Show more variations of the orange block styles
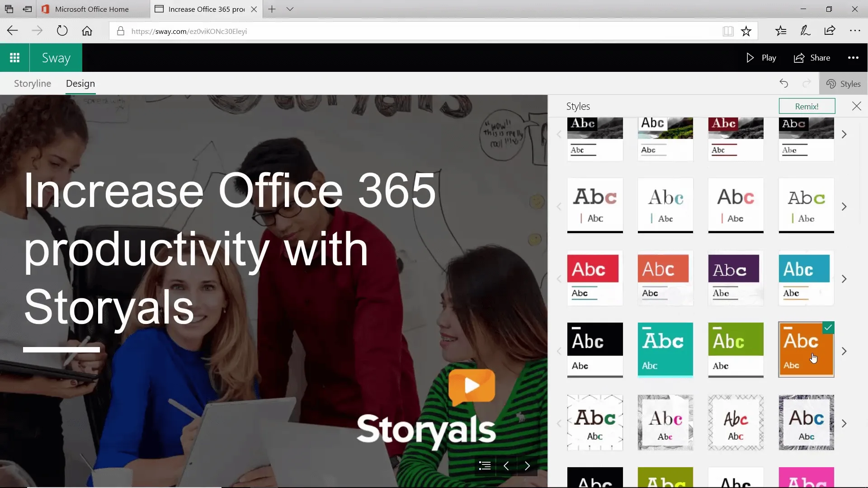 point(844,351)
